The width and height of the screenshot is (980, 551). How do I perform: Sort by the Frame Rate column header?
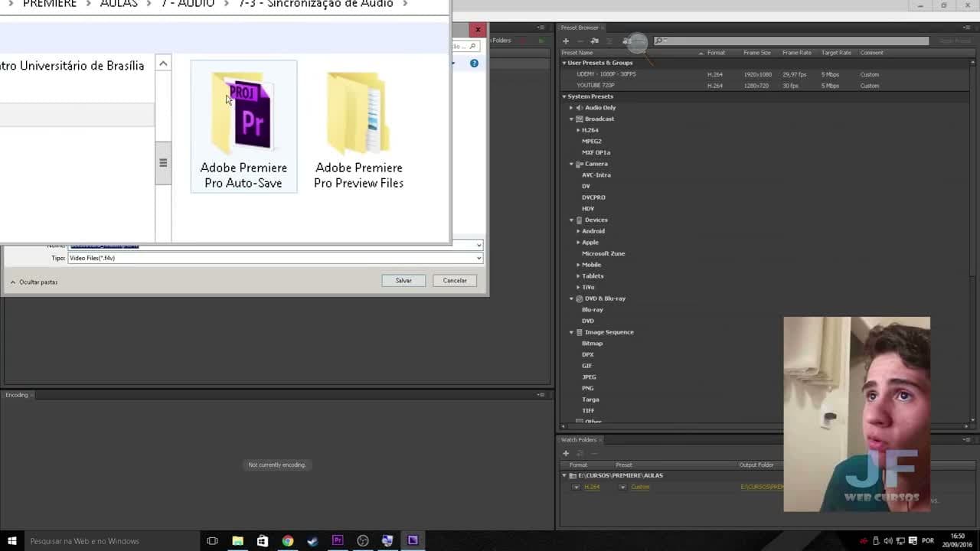797,53
